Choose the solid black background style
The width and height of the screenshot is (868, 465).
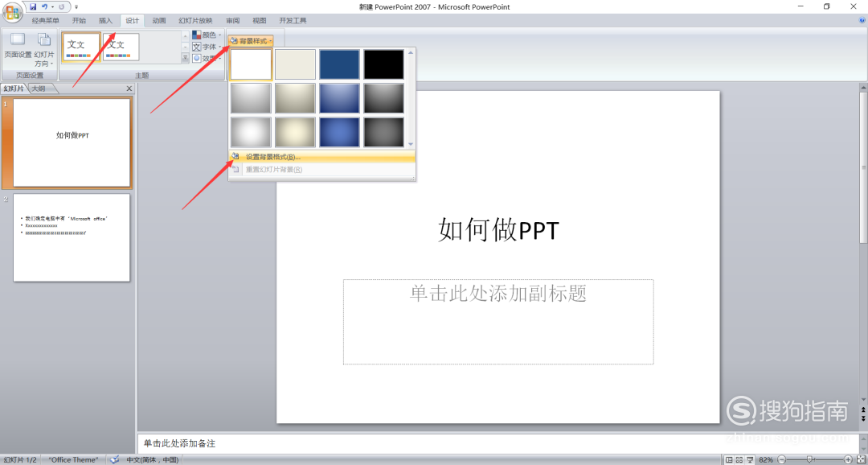(x=383, y=64)
